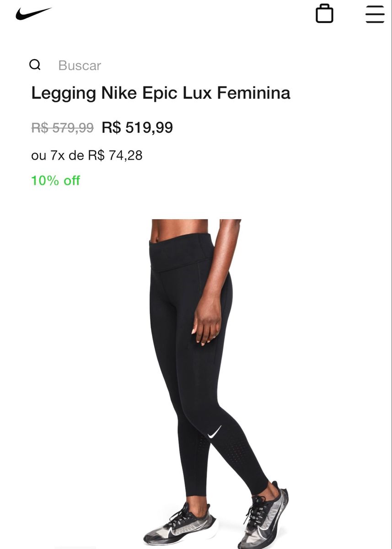Click the crossed-out price R$ 579,99
Image resolution: width=392 pixels, height=549 pixels.
point(62,127)
